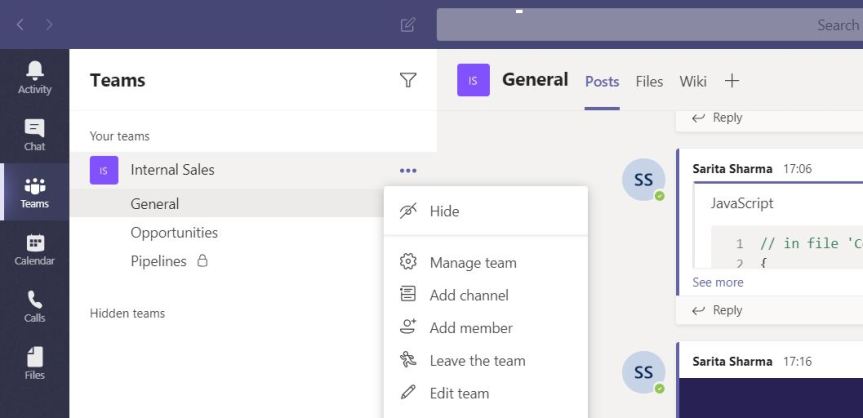Open Chat from the sidebar

[34, 134]
